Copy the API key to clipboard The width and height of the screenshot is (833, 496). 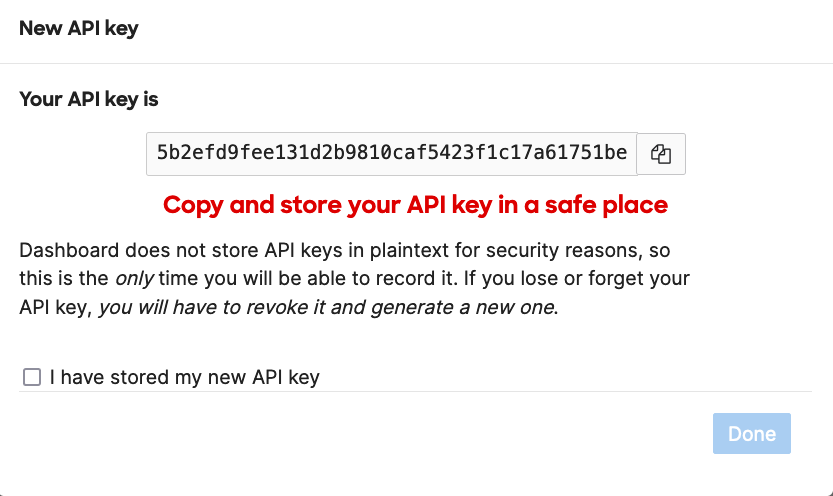click(661, 154)
